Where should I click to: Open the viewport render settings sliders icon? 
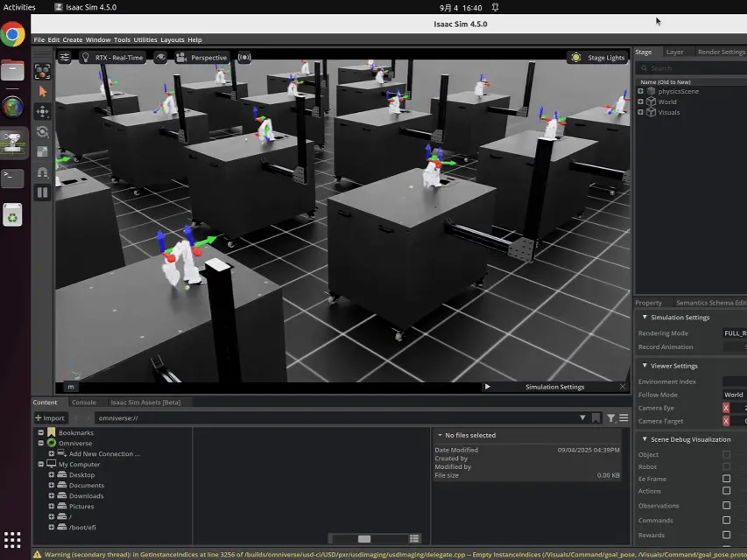(x=65, y=57)
